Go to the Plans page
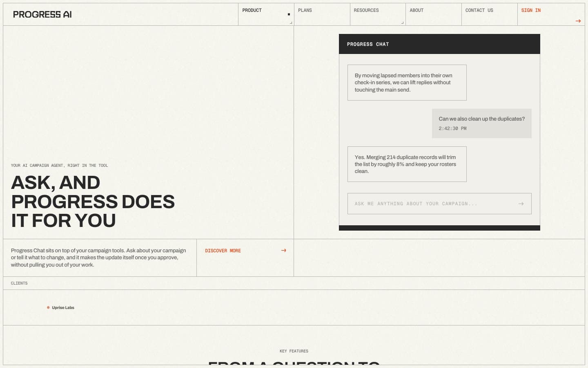This screenshot has width=588, height=368. (322, 14)
